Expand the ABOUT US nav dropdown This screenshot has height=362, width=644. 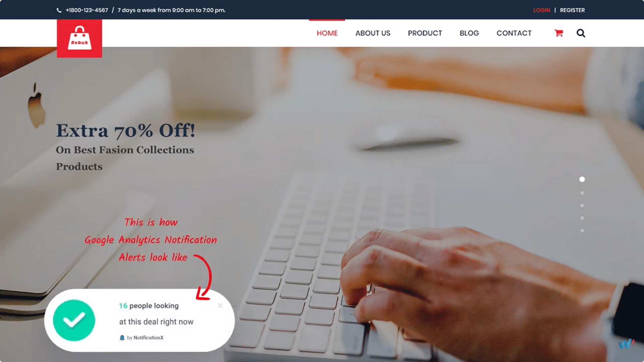372,33
